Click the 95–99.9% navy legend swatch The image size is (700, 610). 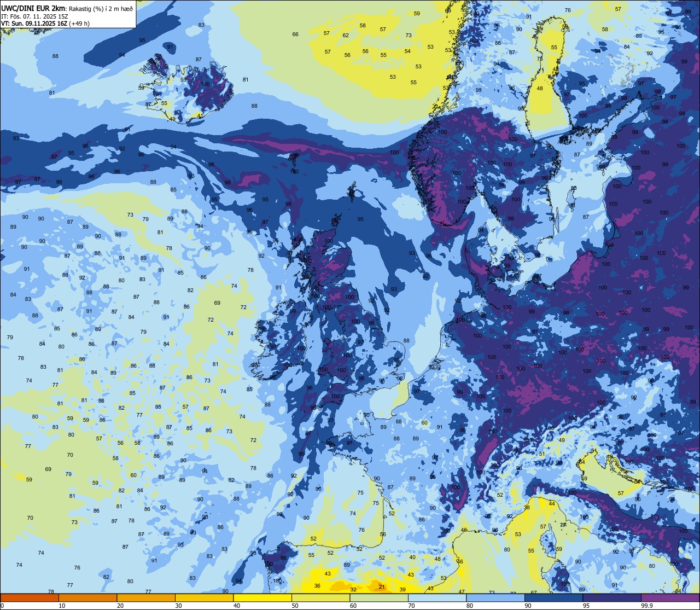[x=612, y=597]
